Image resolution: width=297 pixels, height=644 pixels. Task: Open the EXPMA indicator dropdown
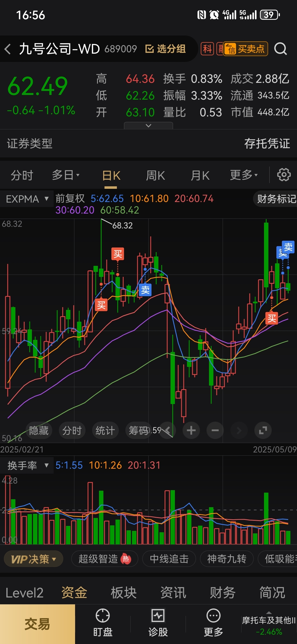tap(27, 199)
